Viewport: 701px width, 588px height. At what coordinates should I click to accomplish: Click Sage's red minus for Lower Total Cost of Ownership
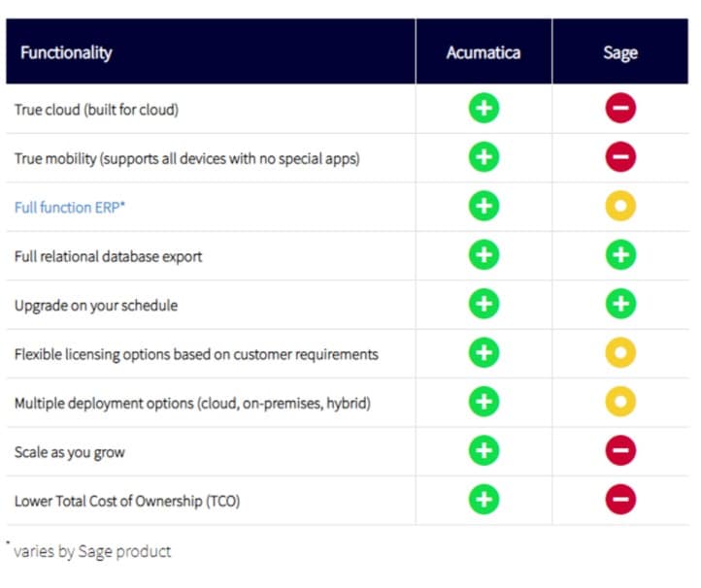[x=620, y=499]
